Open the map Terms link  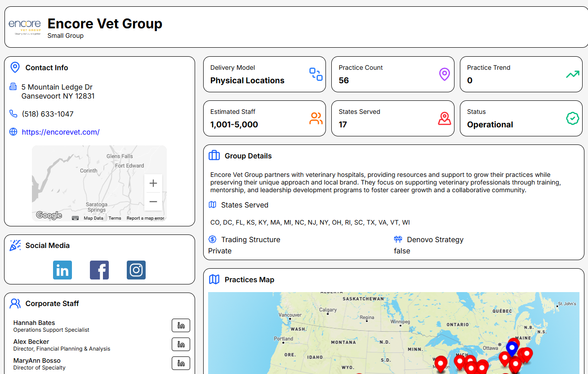115,218
